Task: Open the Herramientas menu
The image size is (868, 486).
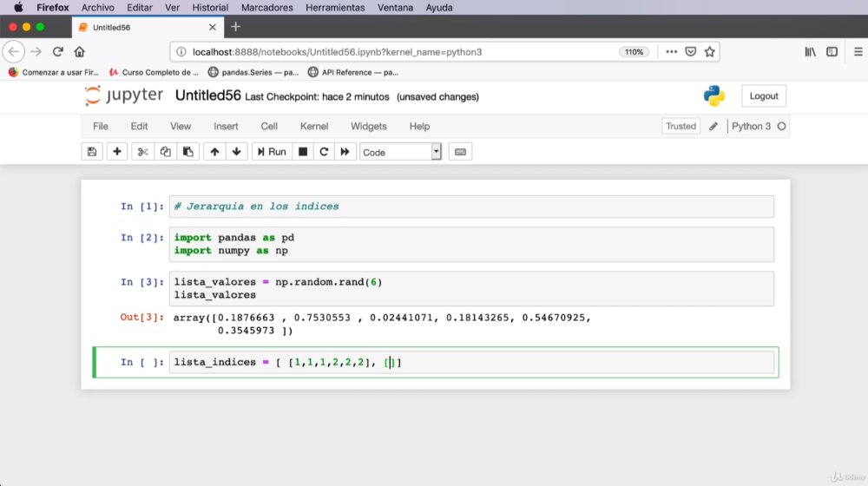Action: (x=335, y=8)
